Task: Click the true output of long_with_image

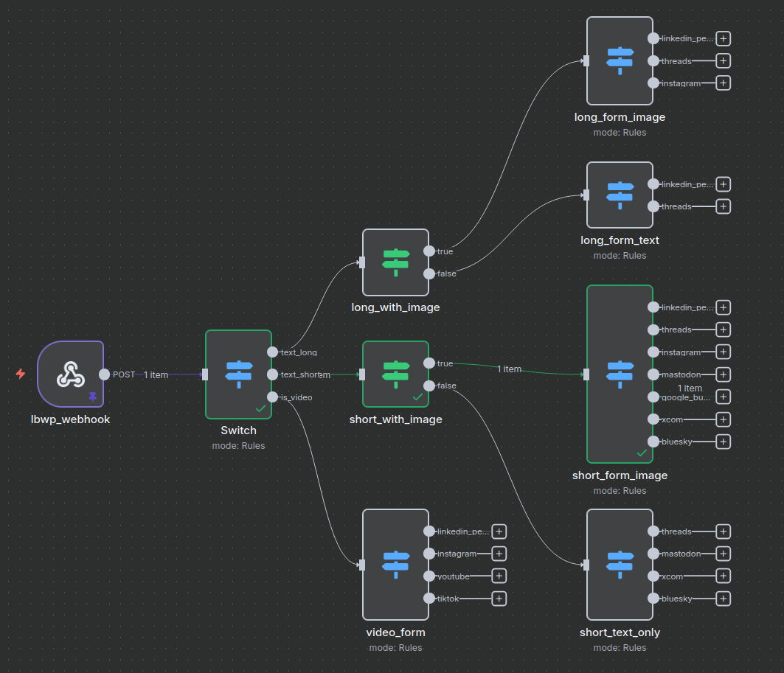Action: click(429, 251)
